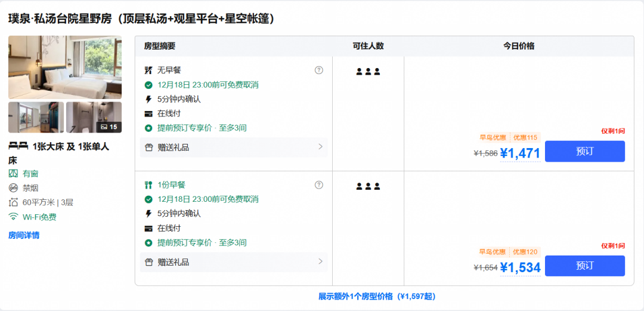The width and height of the screenshot is (644, 311).
Task: Open help icon beside 无早餐
Action: (x=318, y=70)
